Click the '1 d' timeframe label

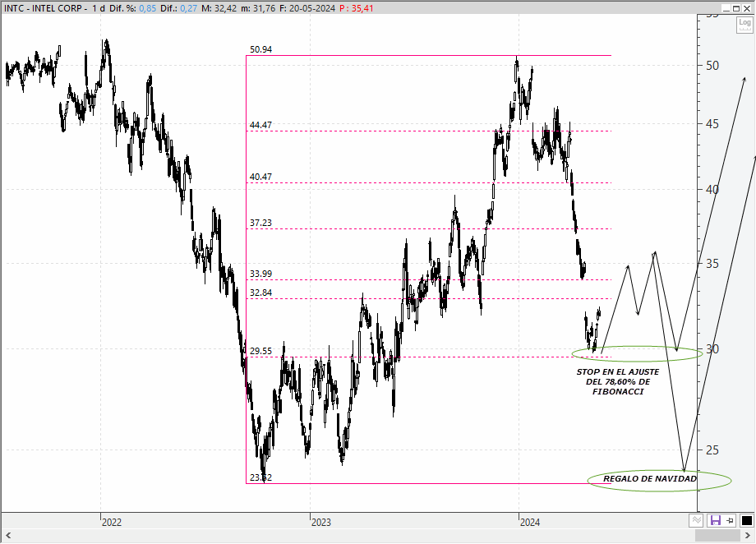99,8
